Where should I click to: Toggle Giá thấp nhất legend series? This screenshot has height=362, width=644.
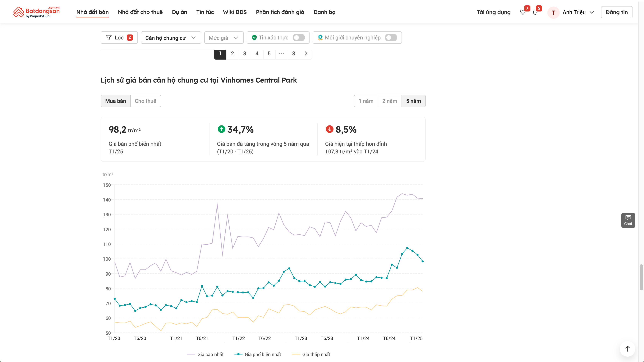coord(311,354)
